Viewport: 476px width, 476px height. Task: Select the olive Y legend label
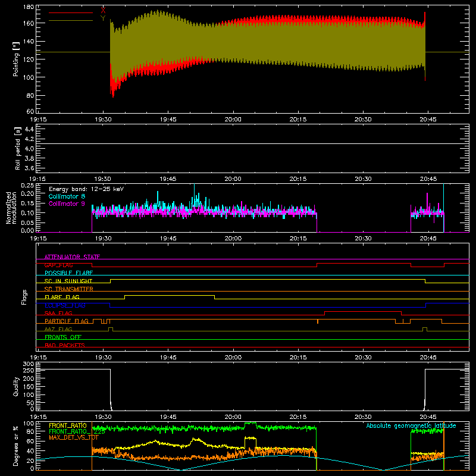tap(103, 18)
